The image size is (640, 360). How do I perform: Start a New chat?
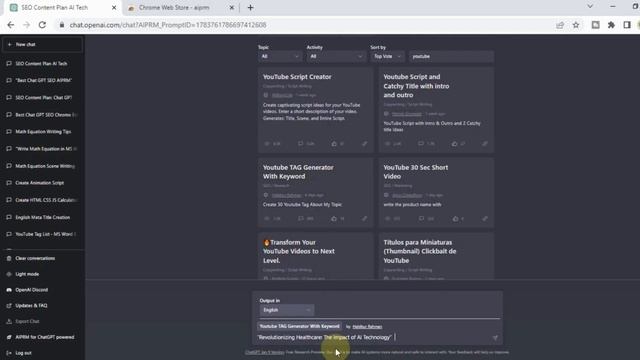pyautogui.click(x=42, y=44)
